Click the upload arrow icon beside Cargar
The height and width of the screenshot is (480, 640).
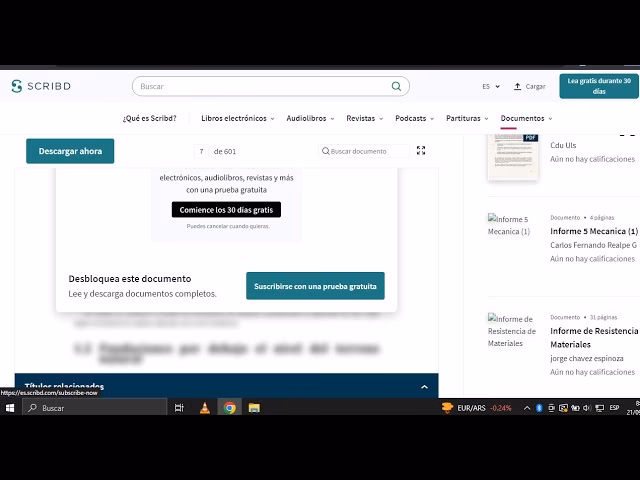coord(517,86)
